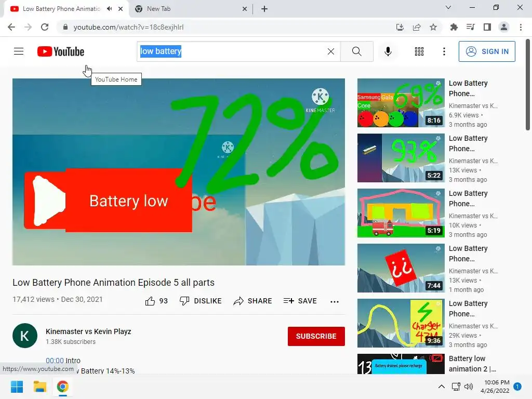Clear the search box with the X

pos(331,51)
